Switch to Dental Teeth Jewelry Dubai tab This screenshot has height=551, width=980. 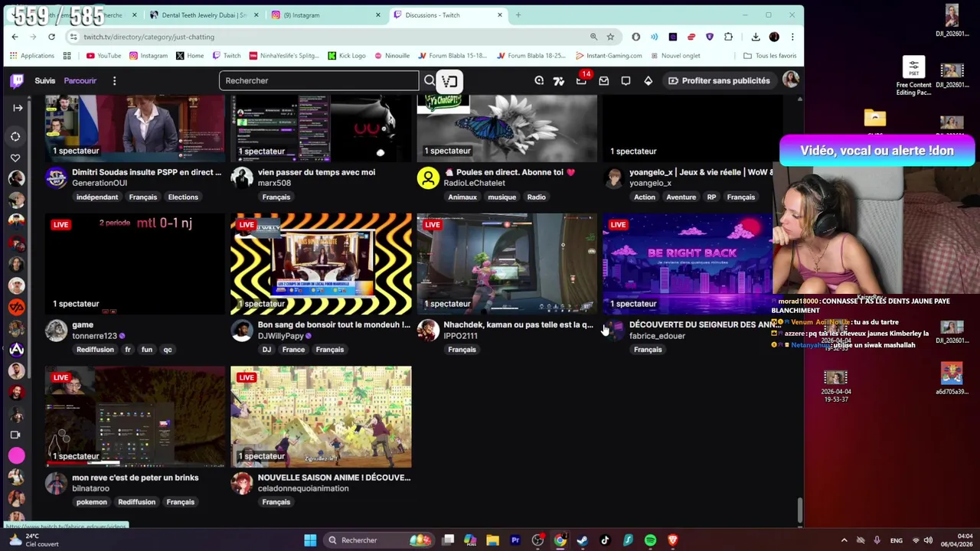point(205,15)
